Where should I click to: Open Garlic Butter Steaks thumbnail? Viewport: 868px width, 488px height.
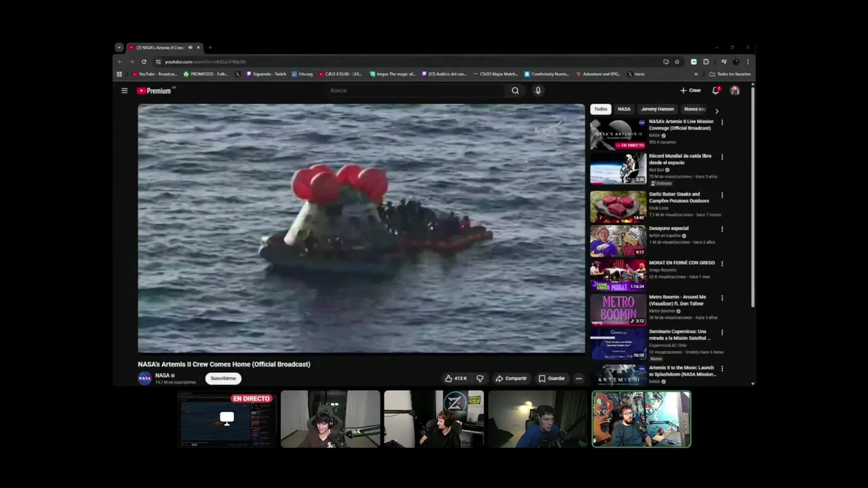(618, 207)
